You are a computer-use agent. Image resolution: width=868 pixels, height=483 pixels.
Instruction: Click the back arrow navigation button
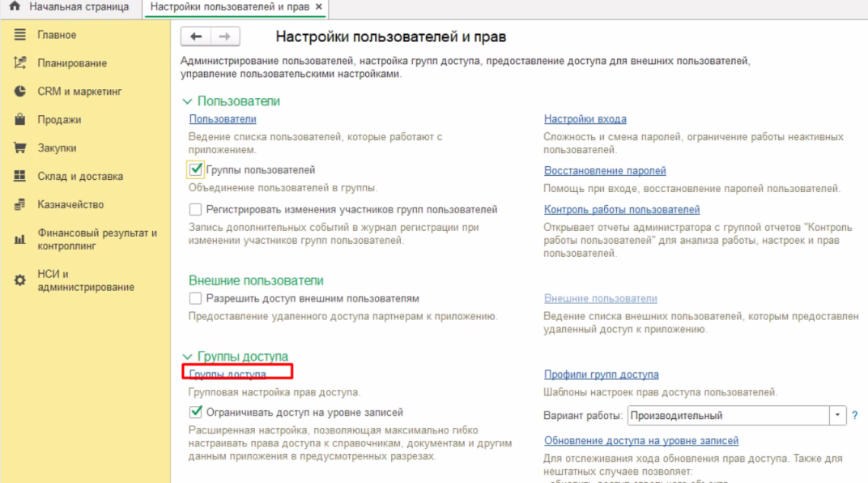pyautogui.click(x=195, y=36)
